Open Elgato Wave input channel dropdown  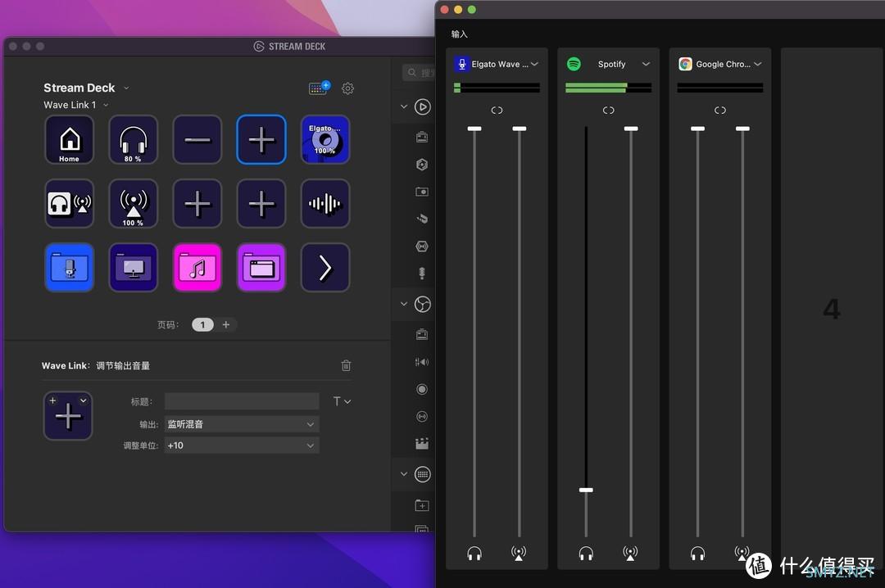(534, 65)
